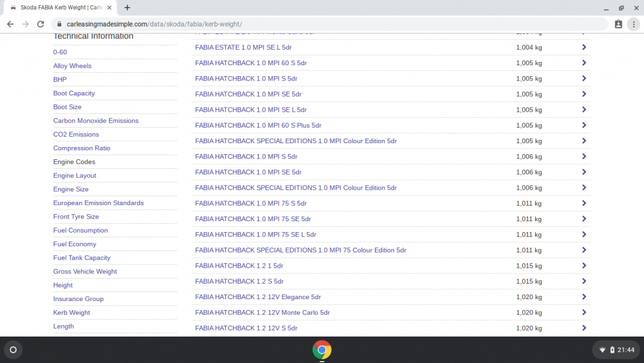644x363 pixels.
Task: Open Gross Vehicle Weight link
Action: pos(85,271)
